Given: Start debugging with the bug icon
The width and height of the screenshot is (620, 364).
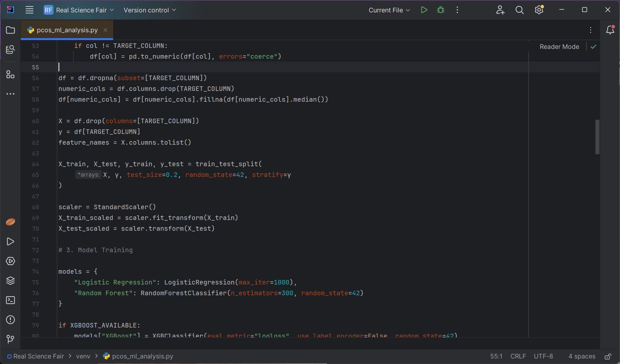Looking at the screenshot, I should [441, 10].
